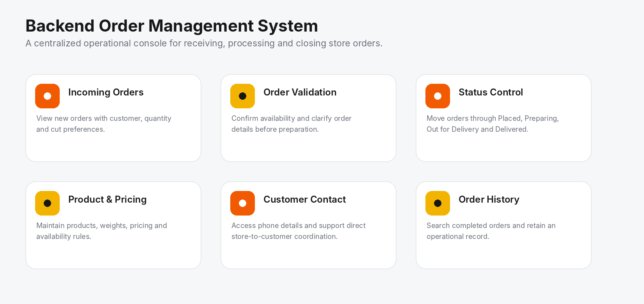This screenshot has height=304, width=644.
Task: Select the Product & Pricing heading
Action: point(107,200)
